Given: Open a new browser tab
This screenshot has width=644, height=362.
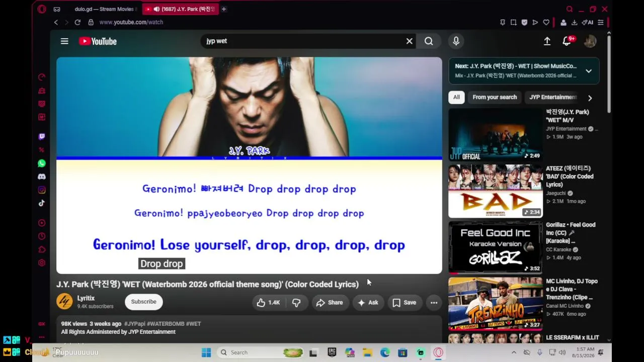Looking at the screenshot, I should click(x=224, y=9).
